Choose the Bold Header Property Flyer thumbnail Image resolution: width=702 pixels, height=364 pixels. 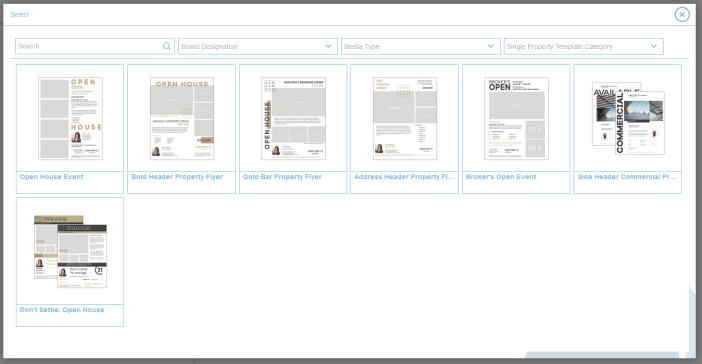coord(182,118)
